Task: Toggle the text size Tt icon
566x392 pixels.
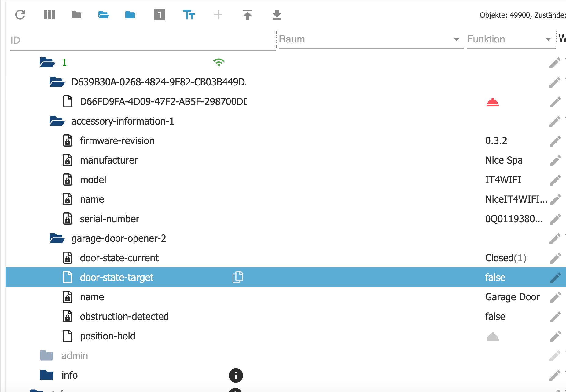Action: pos(189,15)
